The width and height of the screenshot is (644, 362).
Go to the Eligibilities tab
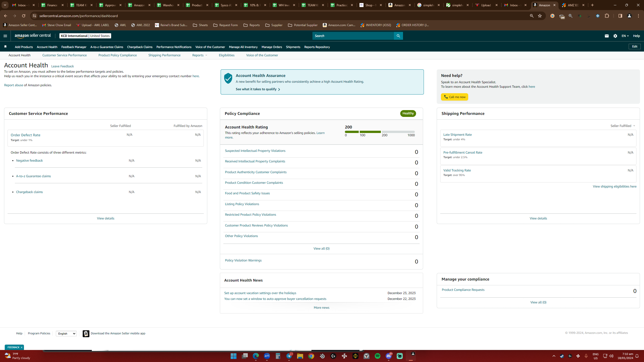click(x=227, y=55)
